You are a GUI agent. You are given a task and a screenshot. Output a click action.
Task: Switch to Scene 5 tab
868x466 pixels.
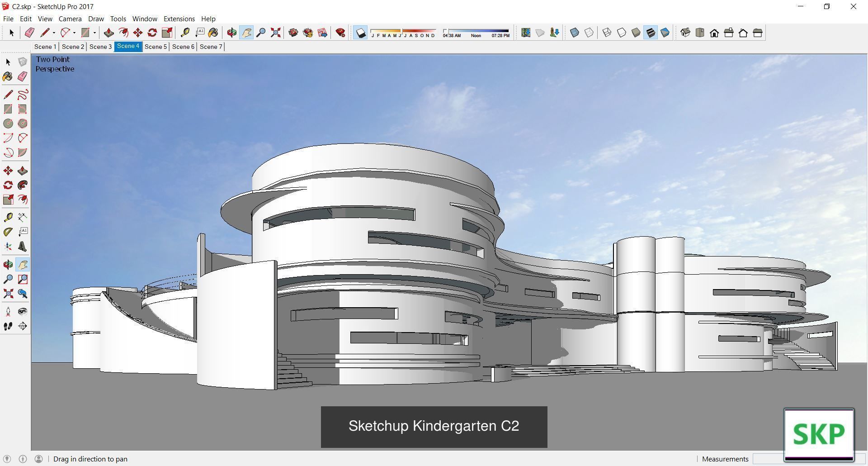pyautogui.click(x=156, y=47)
